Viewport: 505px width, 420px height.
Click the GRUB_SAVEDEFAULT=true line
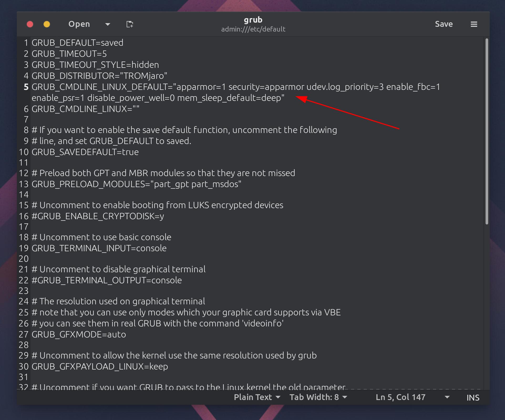click(85, 152)
